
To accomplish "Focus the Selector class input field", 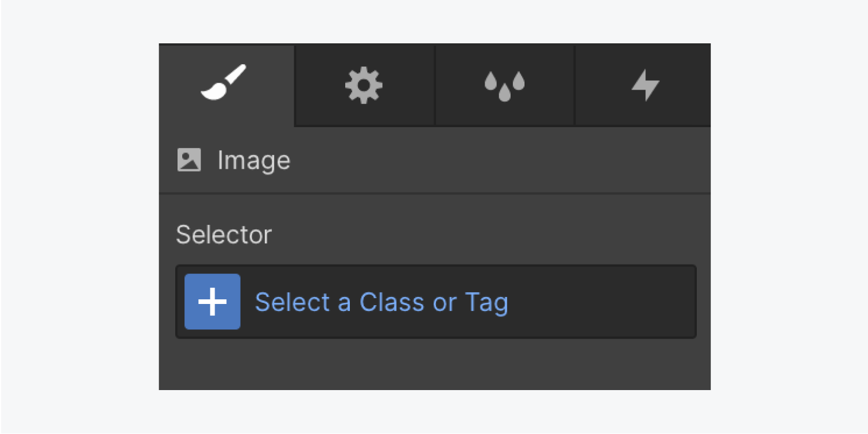I will pos(436,302).
